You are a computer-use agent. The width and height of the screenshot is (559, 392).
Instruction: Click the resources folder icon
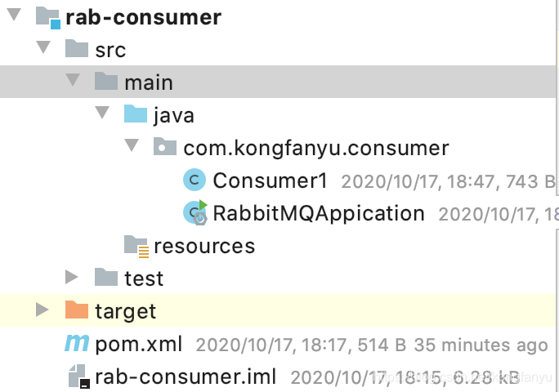(x=136, y=245)
